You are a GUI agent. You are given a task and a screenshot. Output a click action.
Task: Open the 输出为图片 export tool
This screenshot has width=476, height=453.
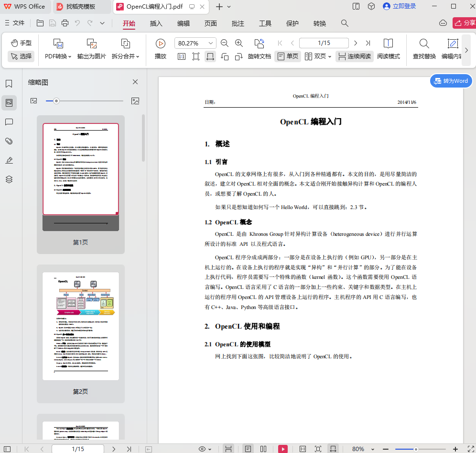coord(91,49)
